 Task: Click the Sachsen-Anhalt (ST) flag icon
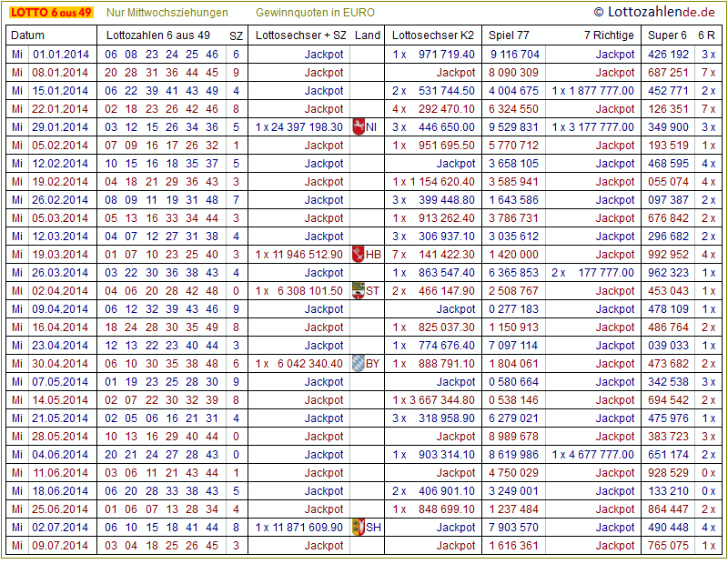pyautogui.click(x=358, y=291)
